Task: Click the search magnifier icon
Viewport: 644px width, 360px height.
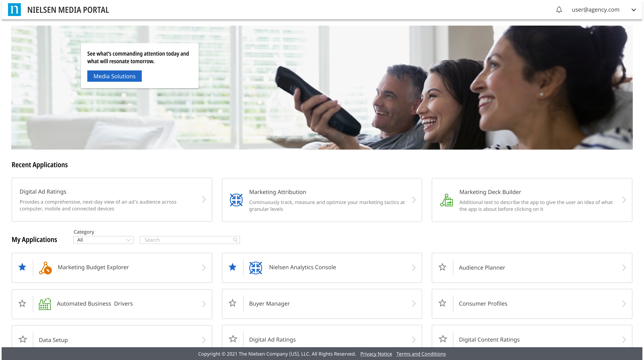Action: [x=235, y=240]
